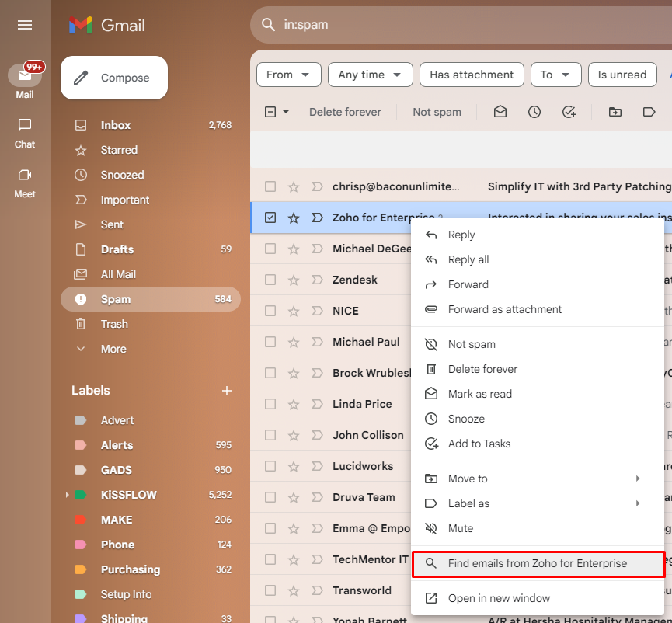Mark the Lucidworks email as important

coord(317,466)
